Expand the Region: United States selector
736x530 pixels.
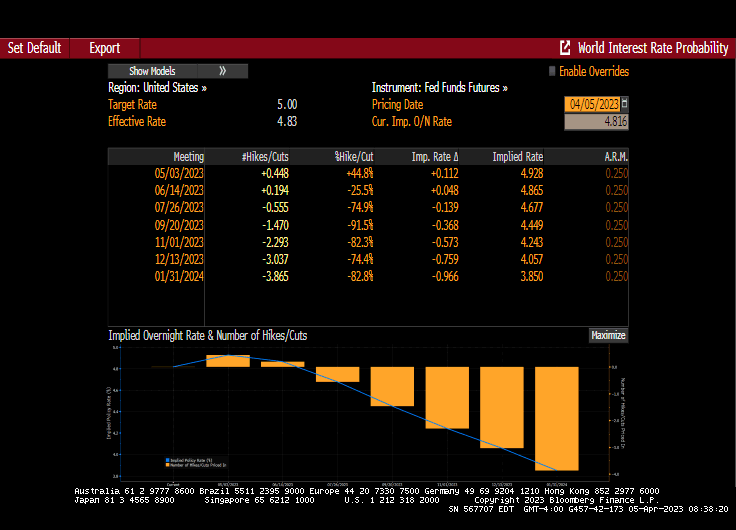[158, 88]
